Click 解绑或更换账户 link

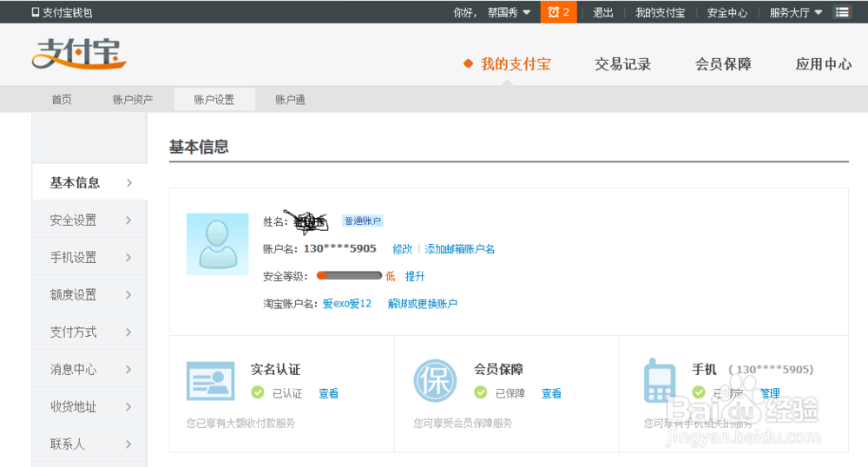423,303
